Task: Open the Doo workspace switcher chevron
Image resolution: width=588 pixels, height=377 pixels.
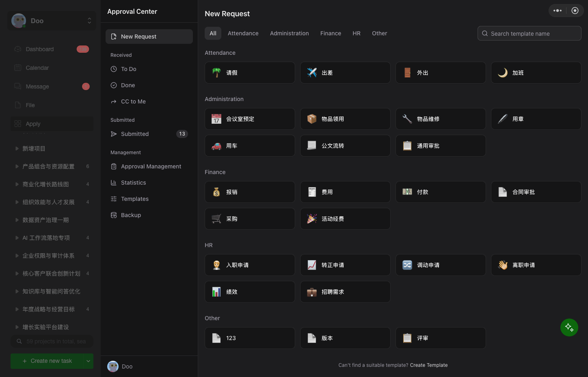Action: point(89,21)
